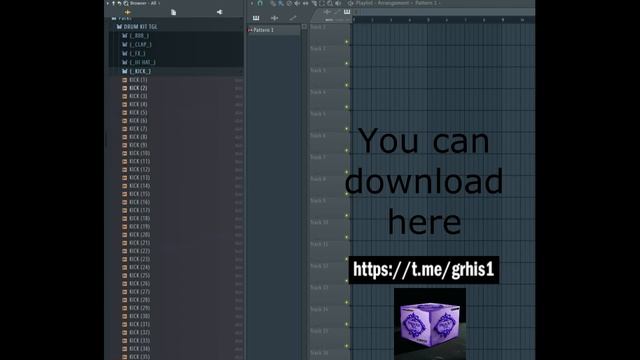
Task: Expand the (_808_) folder
Action: coord(139,36)
